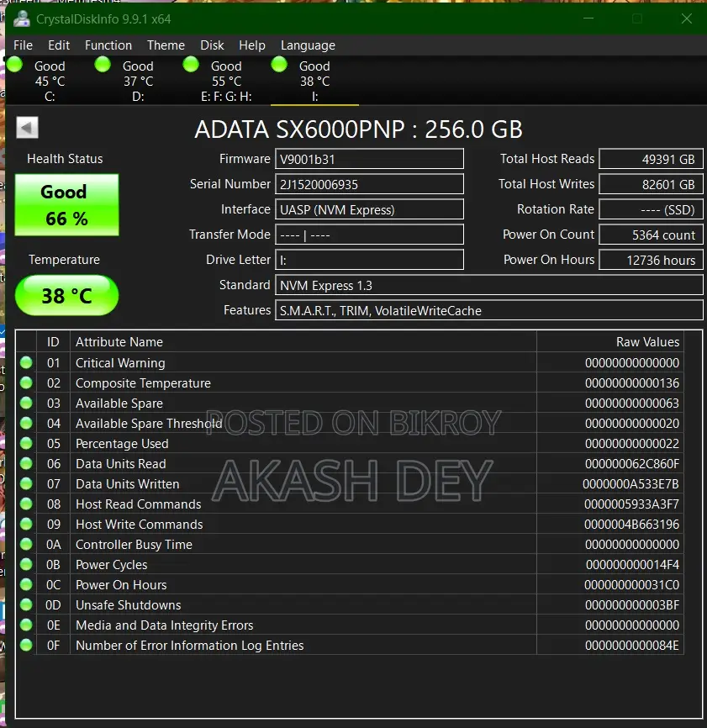Click raw value 00000000031C0

(631, 584)
